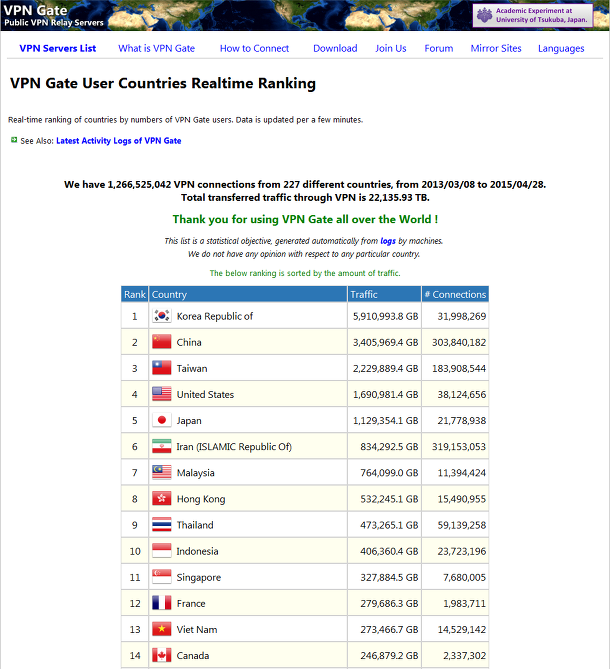Open the Forum page
Image resolution: width=610 pixels, height=669 pixels.
pos(439,48)
